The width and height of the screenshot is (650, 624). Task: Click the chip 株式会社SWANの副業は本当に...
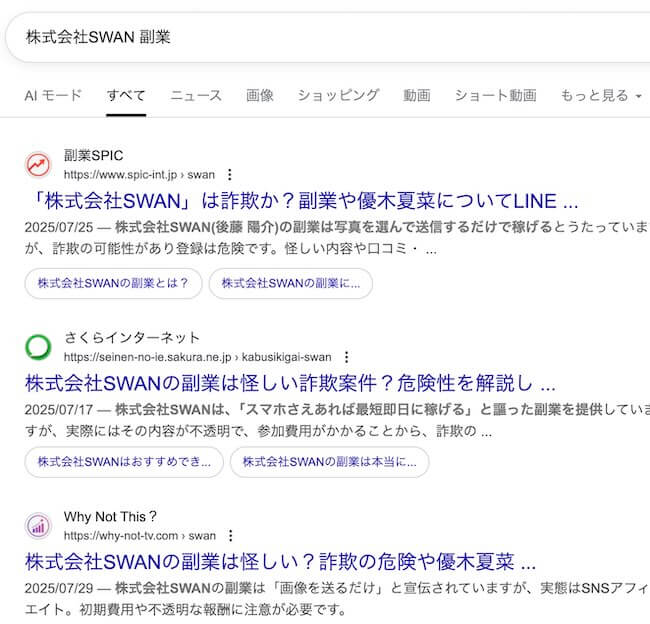tap(330, 462)
